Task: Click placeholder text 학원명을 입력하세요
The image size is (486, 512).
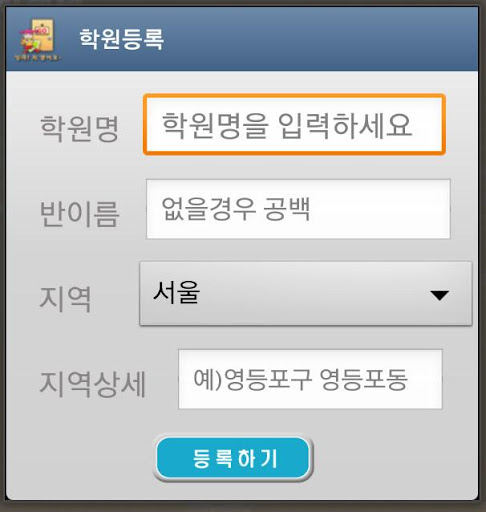Action: pyautogui.click(x=287, y=125)
